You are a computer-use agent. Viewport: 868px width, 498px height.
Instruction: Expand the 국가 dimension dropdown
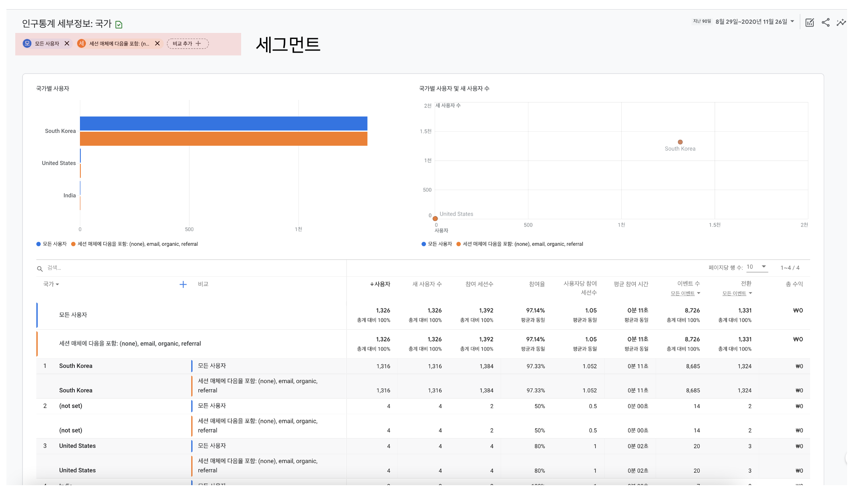[x=51, y=284]
